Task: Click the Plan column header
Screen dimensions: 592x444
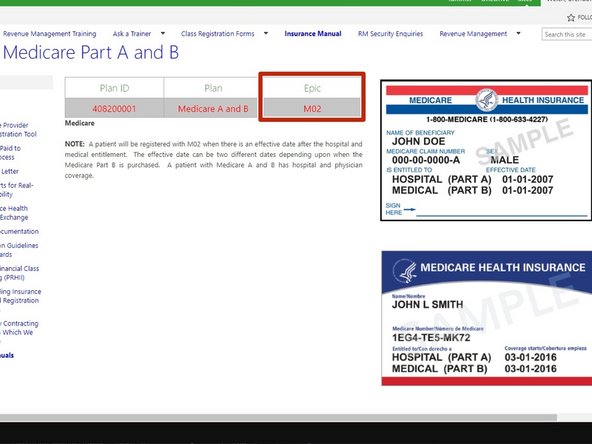Action: (213, 88)
